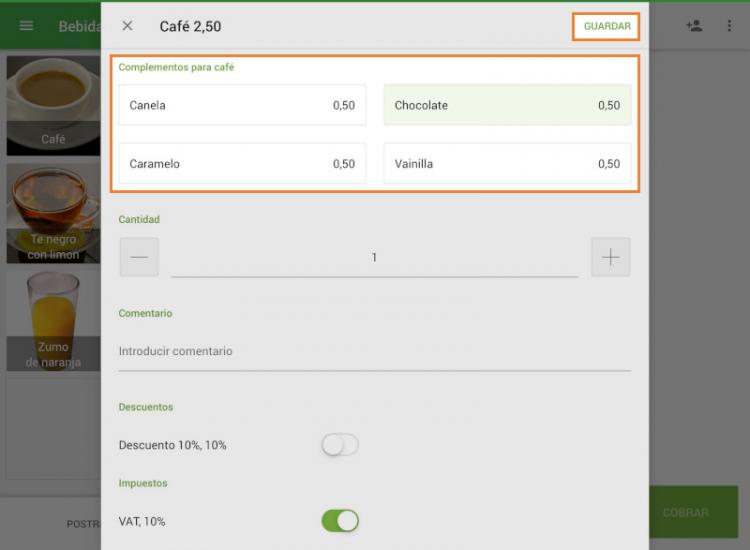Close the Café item dialog
This screenshot has width=750, height=550.
[x=127, y=26]
